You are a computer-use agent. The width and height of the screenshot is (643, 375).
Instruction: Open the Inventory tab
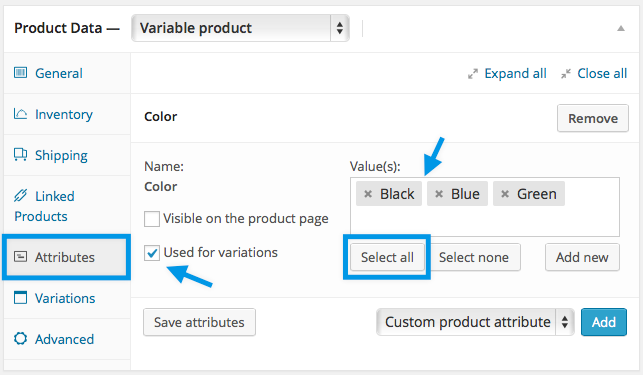[67, 114]
